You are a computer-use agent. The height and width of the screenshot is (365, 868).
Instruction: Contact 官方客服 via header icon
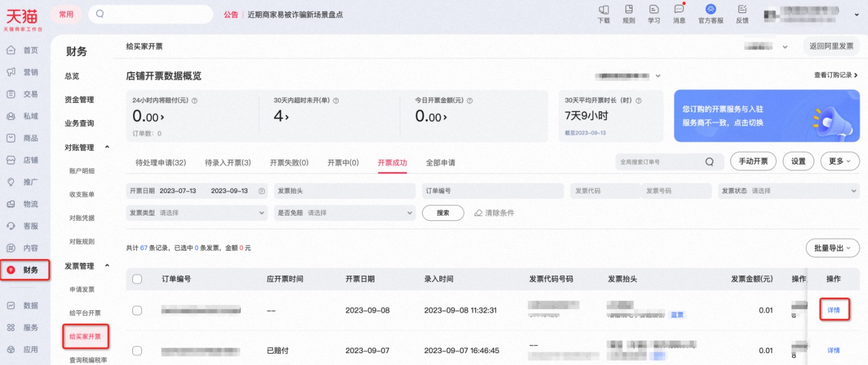tap(711, 10)
